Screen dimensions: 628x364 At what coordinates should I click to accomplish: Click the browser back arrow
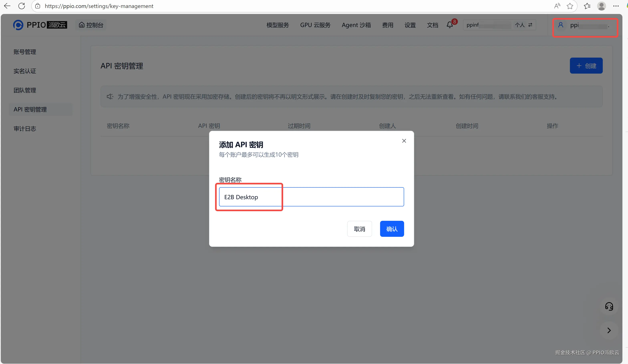[7, 6]
